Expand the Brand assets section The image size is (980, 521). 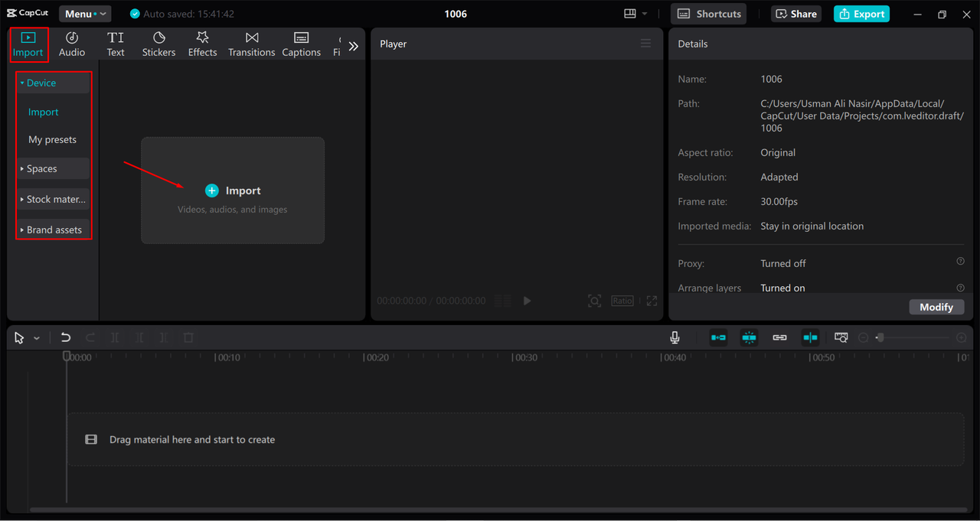pos(54,230)
